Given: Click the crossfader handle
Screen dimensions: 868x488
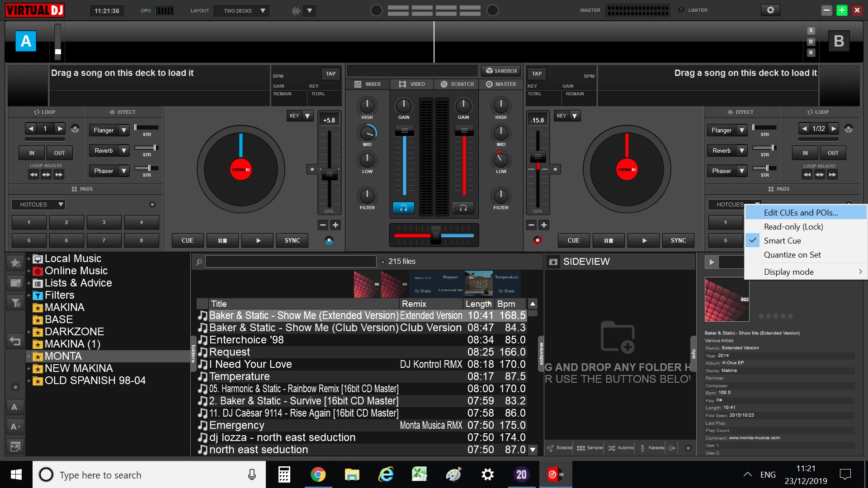Looking at the screenshot, I should tap(435, 235).
